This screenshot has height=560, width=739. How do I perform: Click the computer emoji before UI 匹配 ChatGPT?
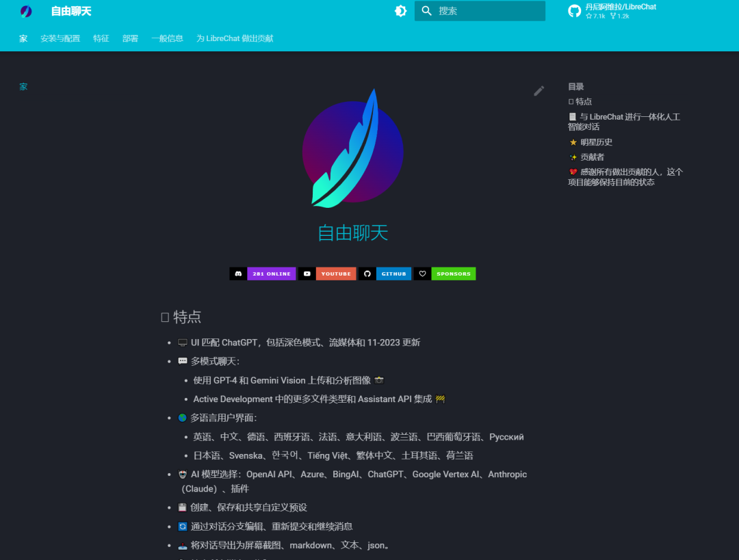click(183, 343)
